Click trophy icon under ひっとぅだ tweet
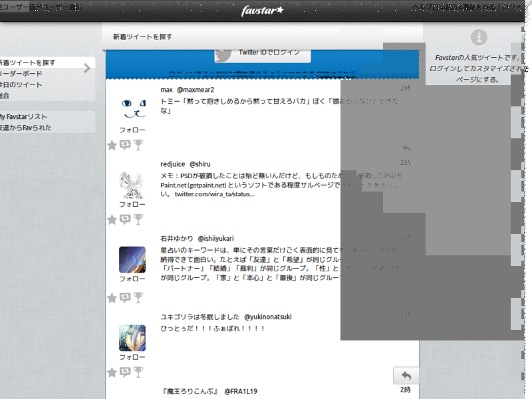The width and height of the screenshot is (532, 399). pos(138,372)
